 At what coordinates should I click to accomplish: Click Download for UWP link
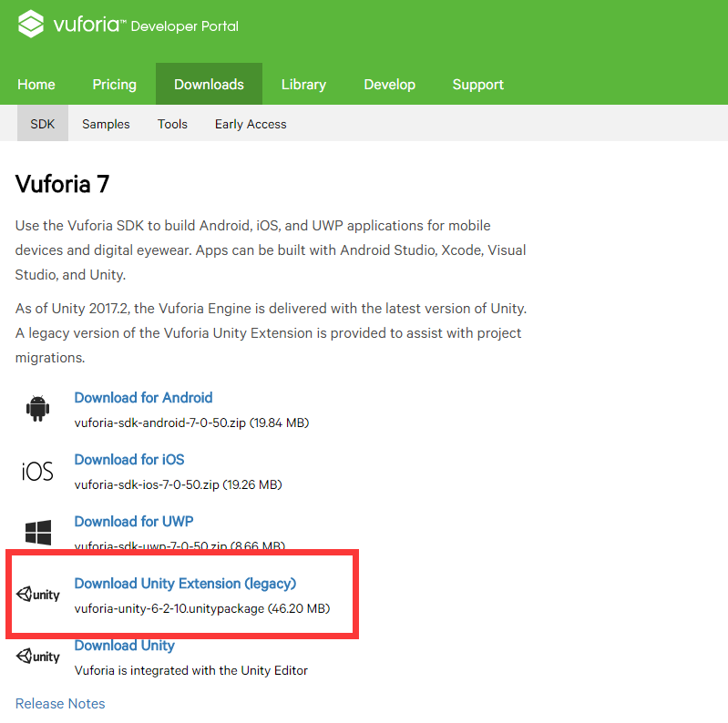[134, 521]
